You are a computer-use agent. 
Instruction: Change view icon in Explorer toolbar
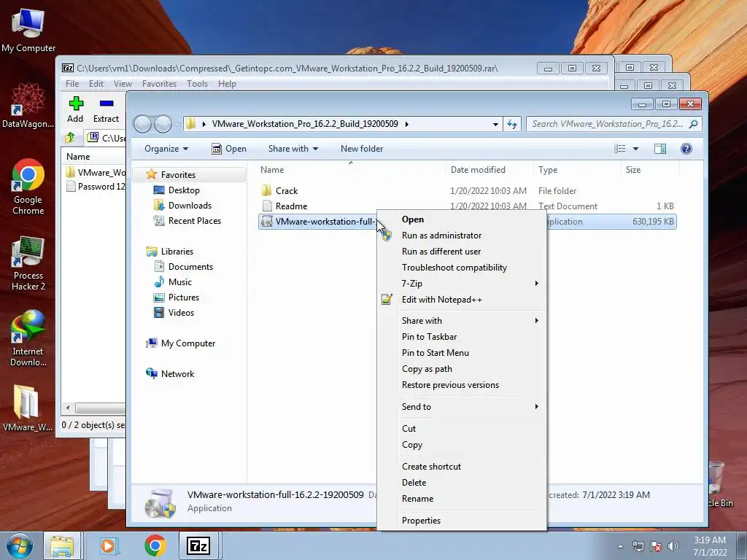coord(620,149)
